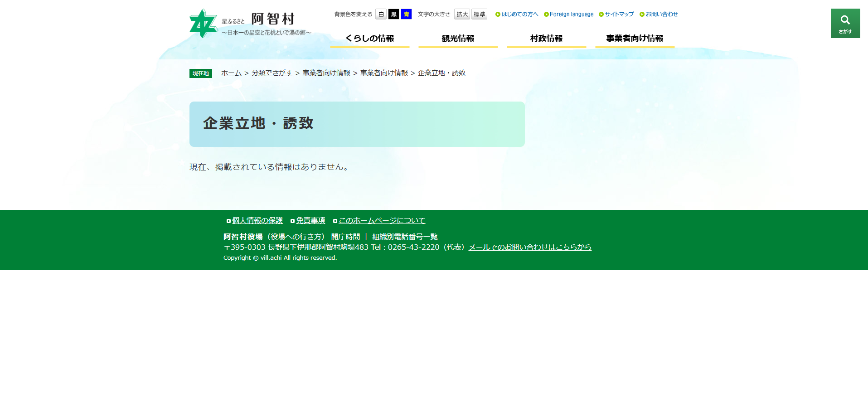This screenshot has width=868, height=408.
Task: Open 観光情報 menu
Action: (458, 39)
